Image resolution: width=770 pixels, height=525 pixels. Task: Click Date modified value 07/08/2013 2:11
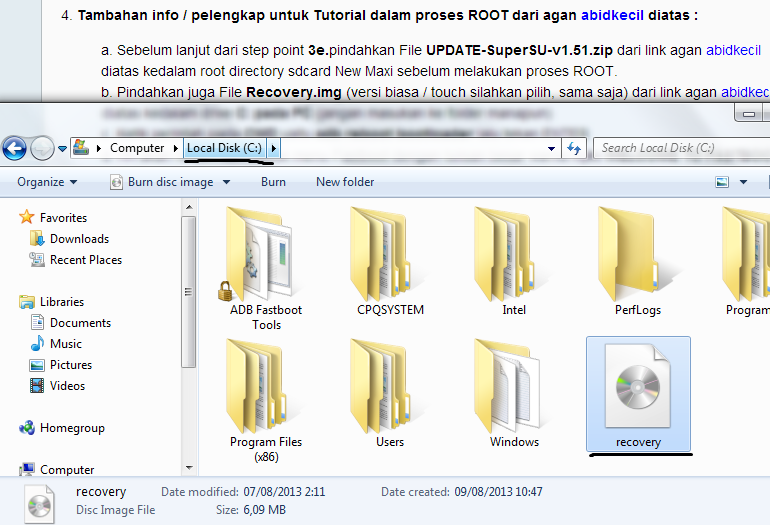tap(284, 492)
